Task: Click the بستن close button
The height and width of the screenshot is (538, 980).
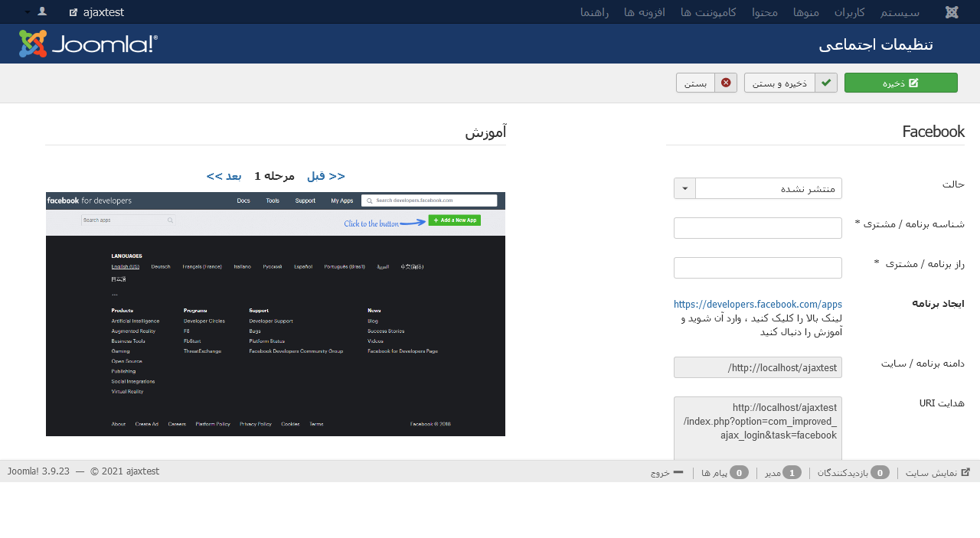Action: click(x=706, y=83)
